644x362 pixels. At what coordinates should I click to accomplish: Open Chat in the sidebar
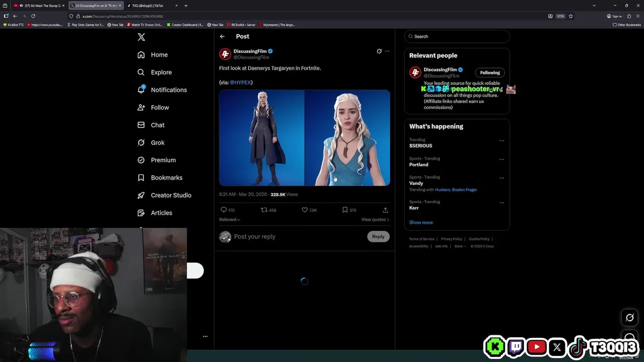(x=151, y=125)
